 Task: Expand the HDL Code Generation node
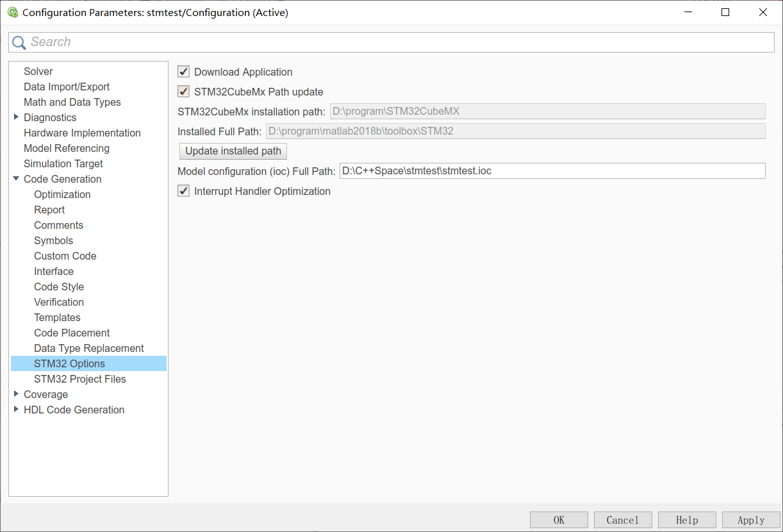click(16, 410)
